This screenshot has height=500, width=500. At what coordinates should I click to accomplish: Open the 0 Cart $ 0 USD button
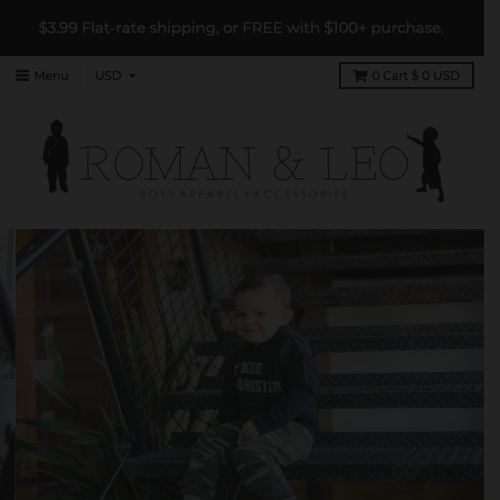406,76
